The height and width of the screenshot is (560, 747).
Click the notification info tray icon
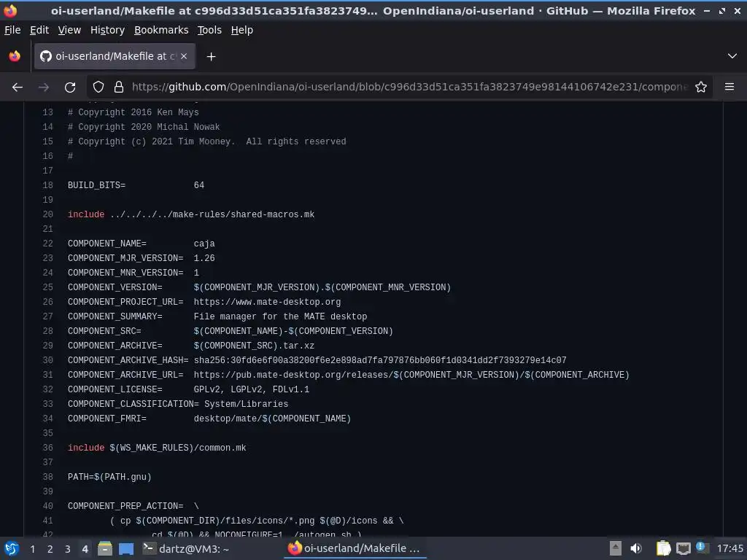click(702, 548)
